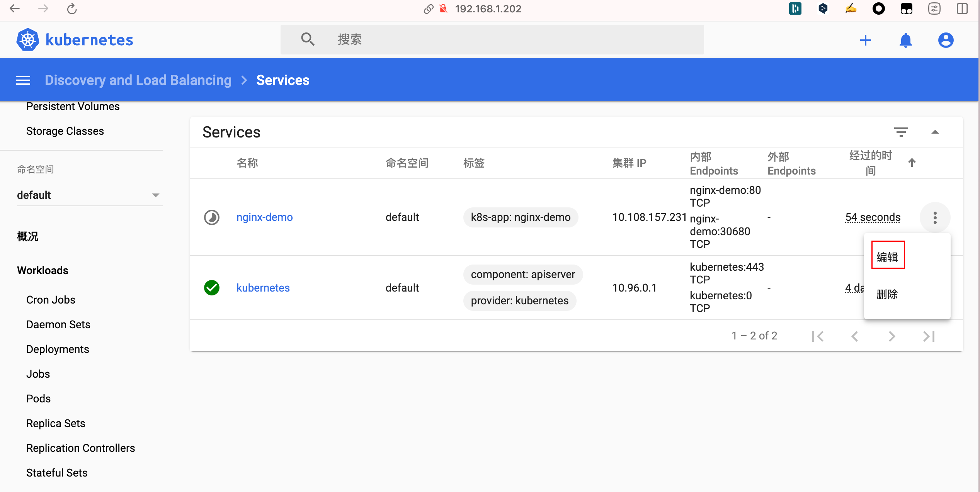The height and width of the screenshot is (492, 980).
Task: Open nginx-demo row three-dot menu
Action: click(x=935, y=218)
